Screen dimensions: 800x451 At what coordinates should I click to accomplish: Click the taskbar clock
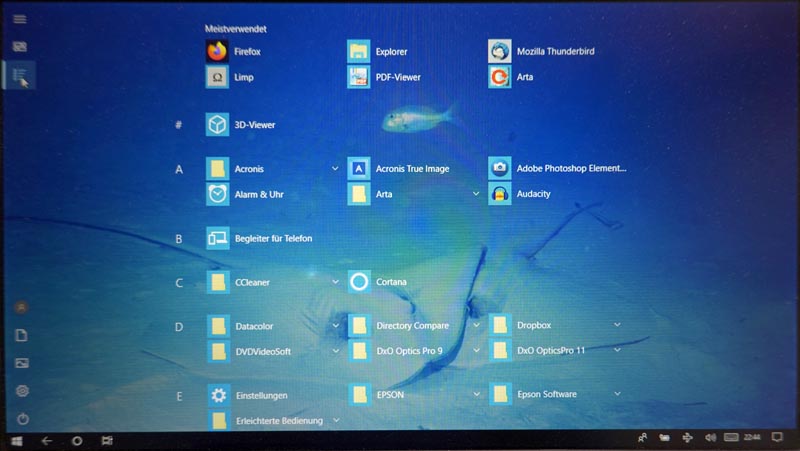pos(752,437)
